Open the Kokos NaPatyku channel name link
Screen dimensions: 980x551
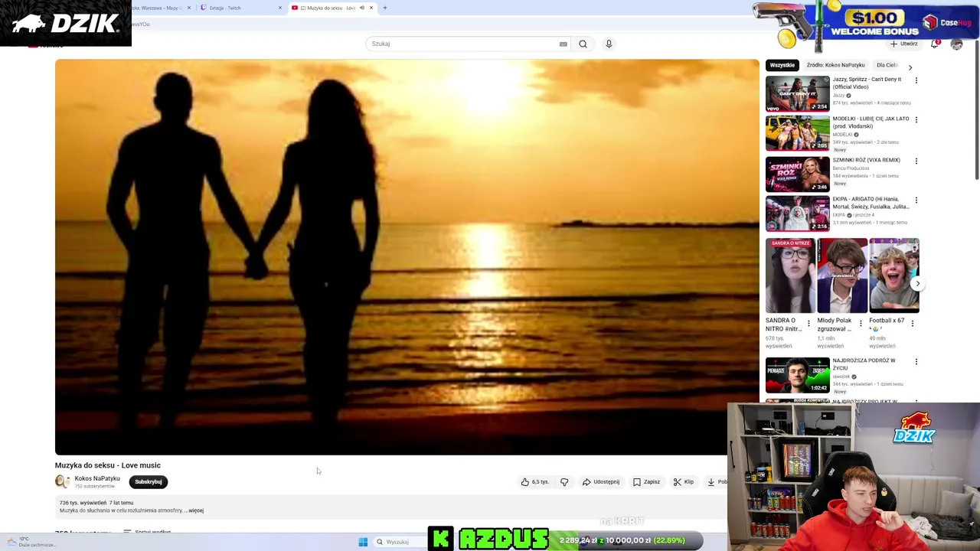point(97,478)
